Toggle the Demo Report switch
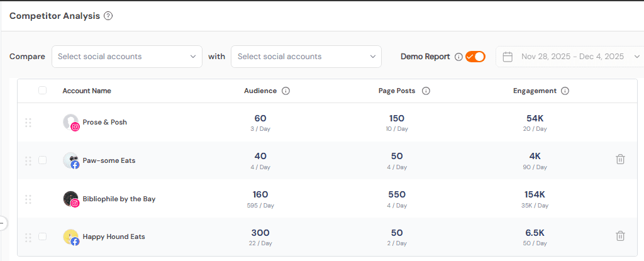Viewport: 644px width, 261px height. tap(475, 57)
